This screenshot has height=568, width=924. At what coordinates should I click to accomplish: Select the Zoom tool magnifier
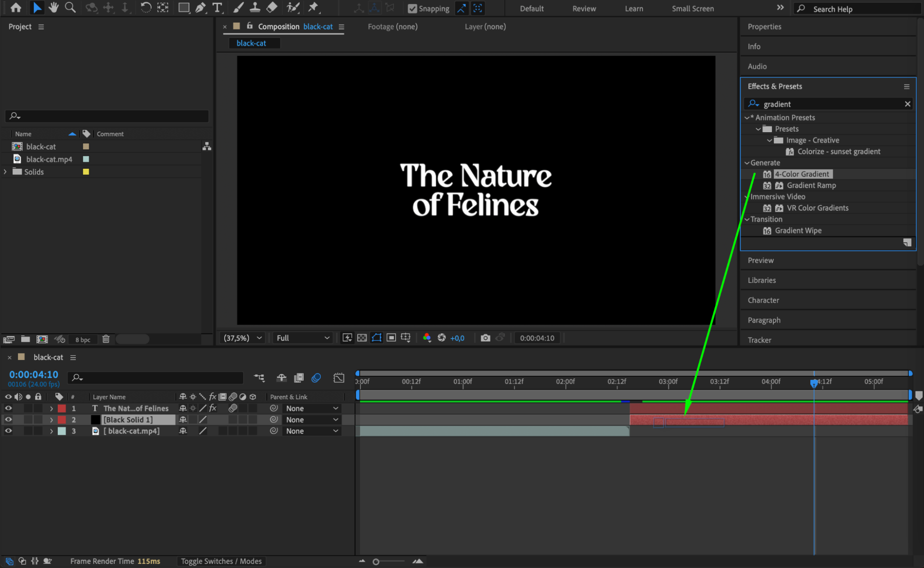pos(70,8)
